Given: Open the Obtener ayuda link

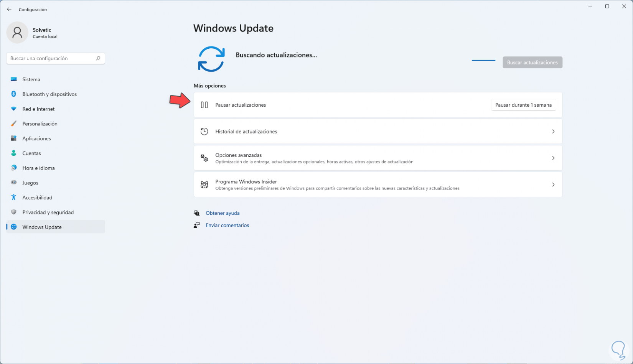Looking at the screenshot, I should point(223,213).
